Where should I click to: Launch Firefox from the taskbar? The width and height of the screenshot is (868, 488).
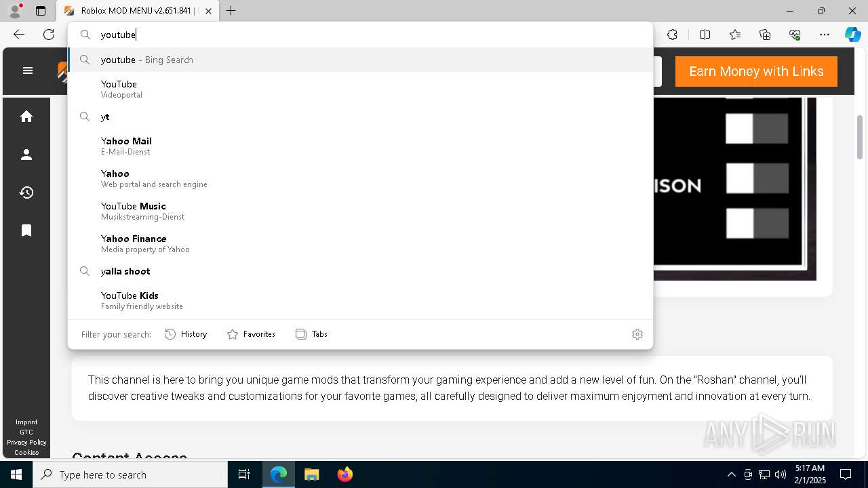tap(344, 474)
